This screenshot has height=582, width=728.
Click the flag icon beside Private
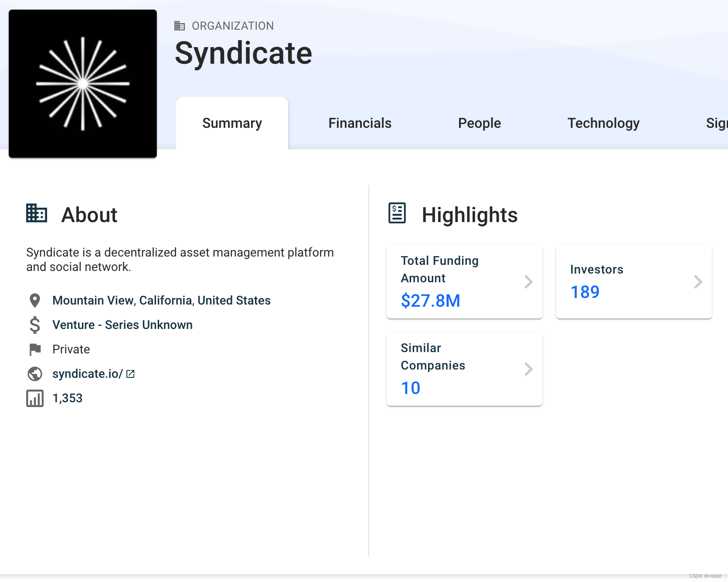(35, 349)
